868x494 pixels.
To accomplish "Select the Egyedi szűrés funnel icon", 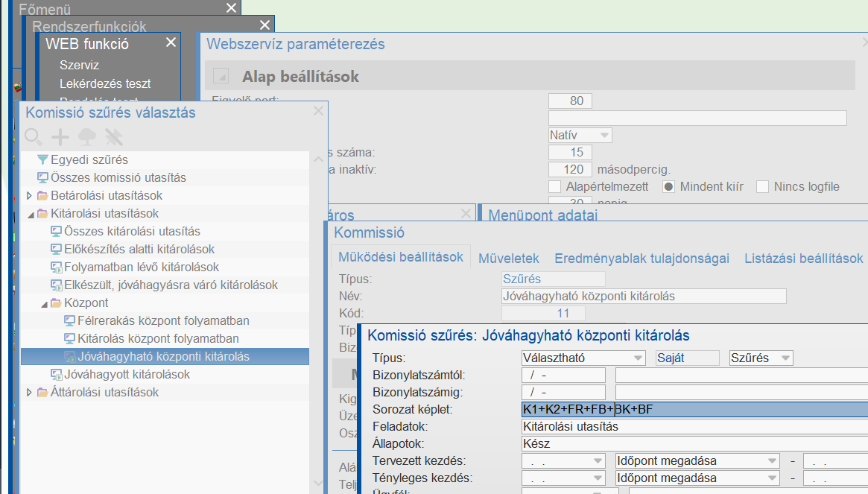I will pos(42,159).
